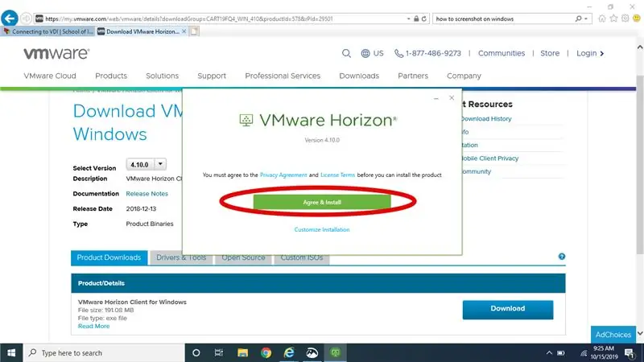This screenshot has width=644, height=362.
Task: Click the blue help question mark icon
Action: tap(561, 257)
